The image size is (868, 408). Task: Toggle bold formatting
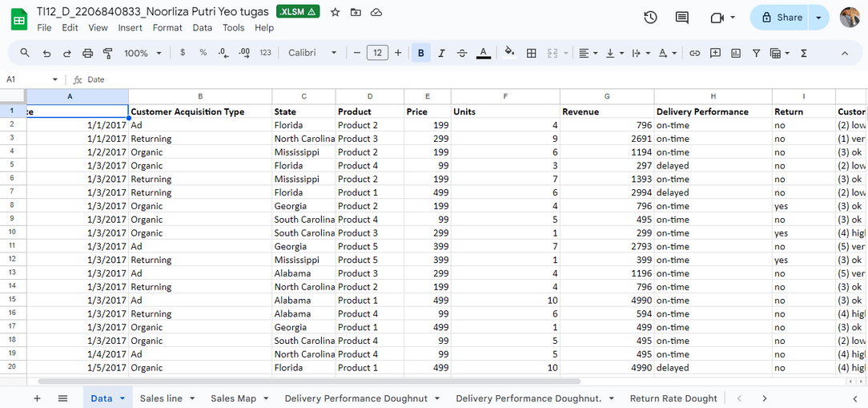click(421, 53)
